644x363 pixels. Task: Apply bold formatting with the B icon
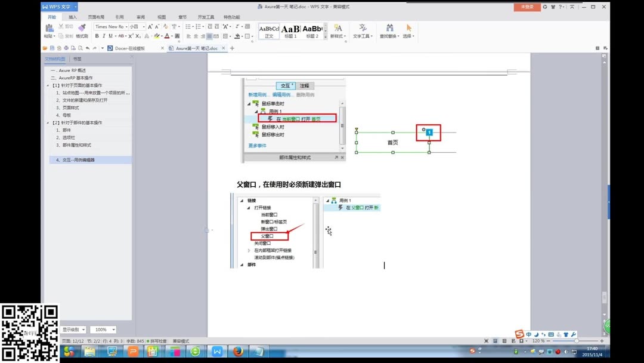[97, 36]
